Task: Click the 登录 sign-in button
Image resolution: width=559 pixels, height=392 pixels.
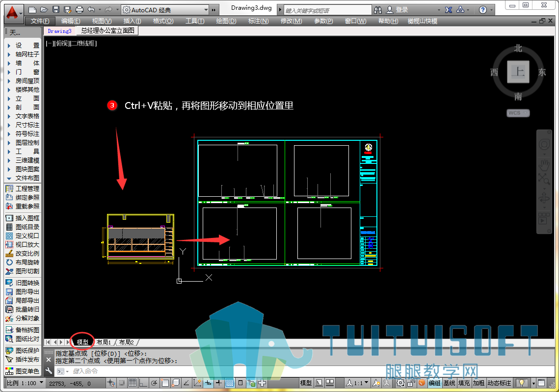Action: pyautogui.click(x=398, y=10)
